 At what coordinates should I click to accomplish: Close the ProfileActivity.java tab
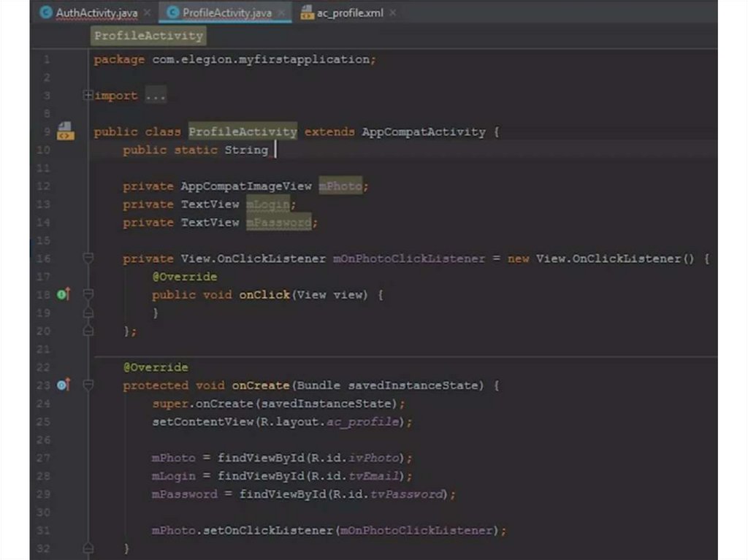[x=281, y=12]
